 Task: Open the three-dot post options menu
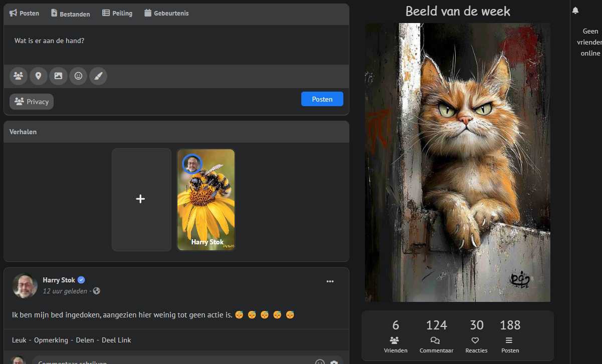click(330, 281)
